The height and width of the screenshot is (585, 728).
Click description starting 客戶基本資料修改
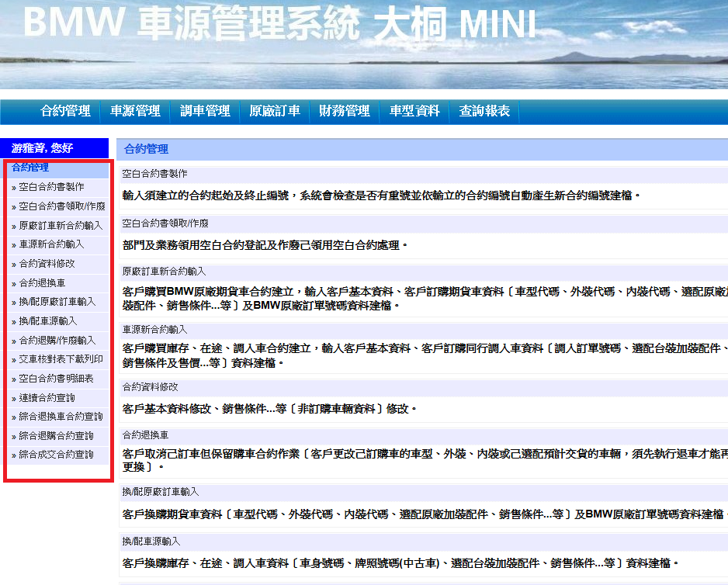pos(269,409)
